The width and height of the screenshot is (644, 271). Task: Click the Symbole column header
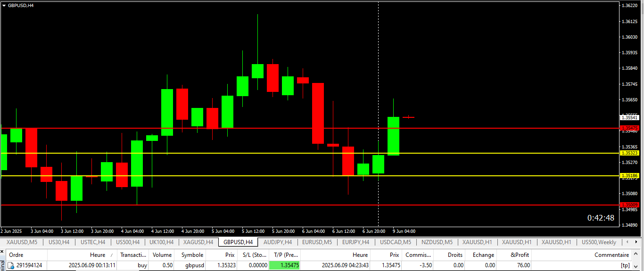(192, 255)
